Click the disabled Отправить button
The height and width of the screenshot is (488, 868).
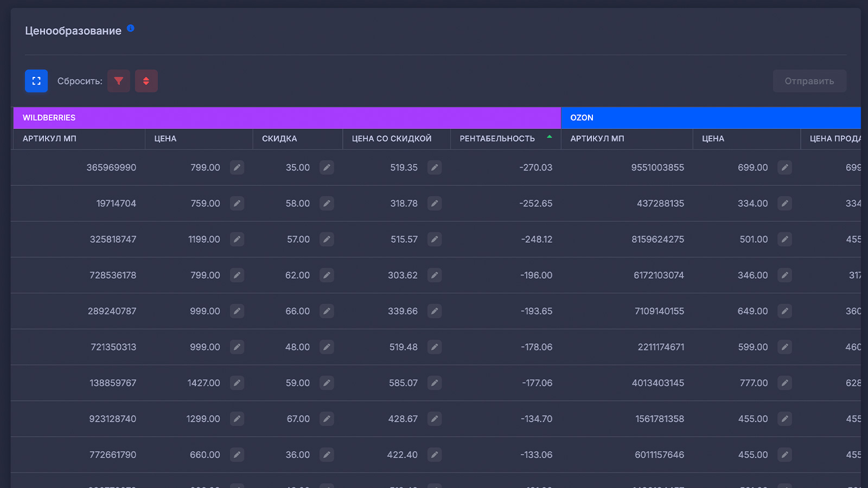pyautogui.click(x=809, y=81)
